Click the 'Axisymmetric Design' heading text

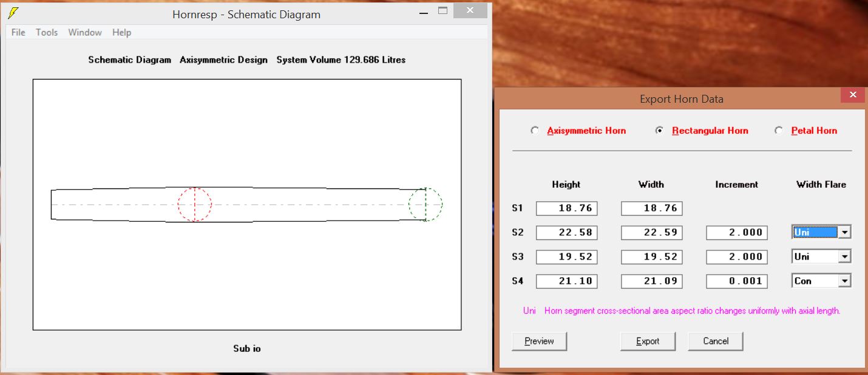[223, 60]
